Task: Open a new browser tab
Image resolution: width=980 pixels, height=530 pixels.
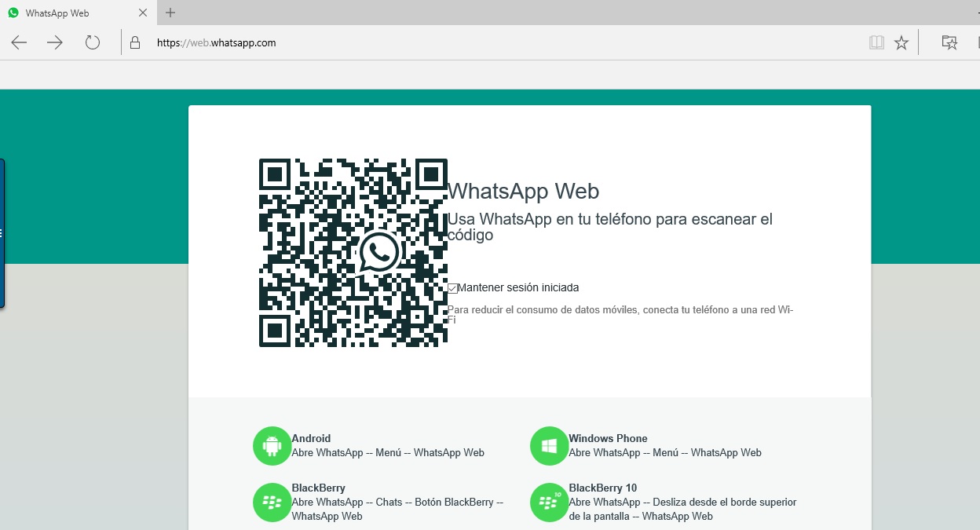Action: click(x=170, y=13)
